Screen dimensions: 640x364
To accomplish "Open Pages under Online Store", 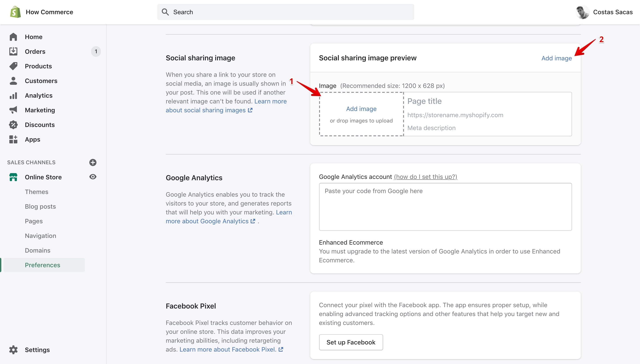I will [x=34, y=221].
